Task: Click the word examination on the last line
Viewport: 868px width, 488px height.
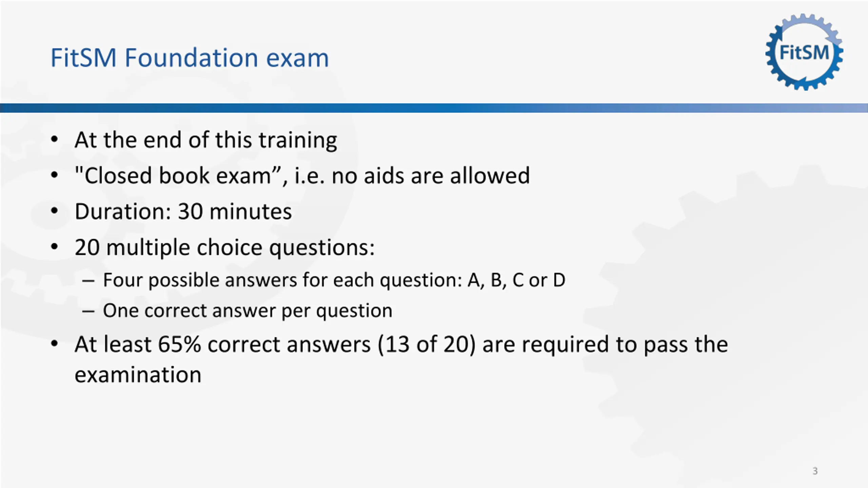Action: point(138,375)
